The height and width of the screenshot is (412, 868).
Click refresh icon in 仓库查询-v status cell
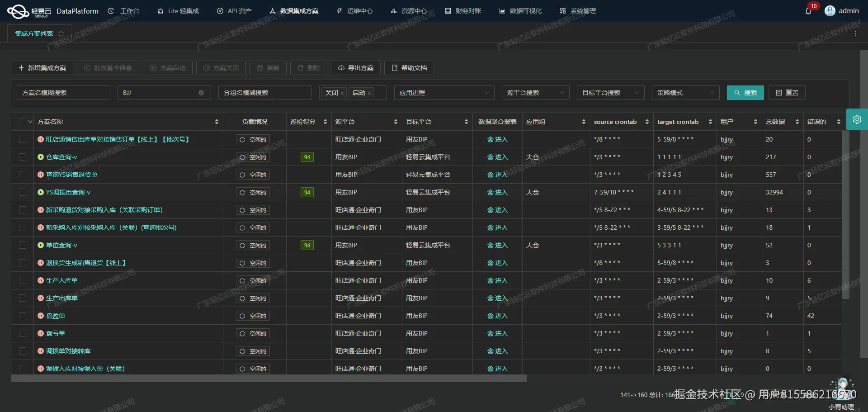tap(243, 157)
